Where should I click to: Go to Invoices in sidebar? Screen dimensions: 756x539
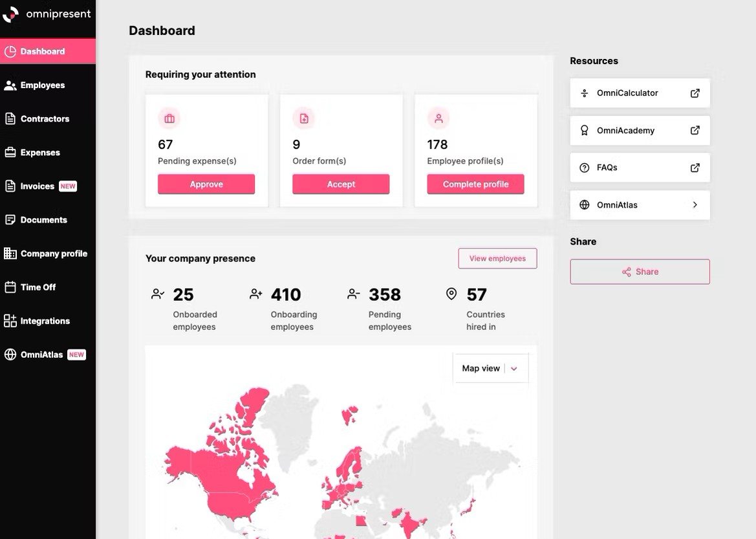point(38,186)
